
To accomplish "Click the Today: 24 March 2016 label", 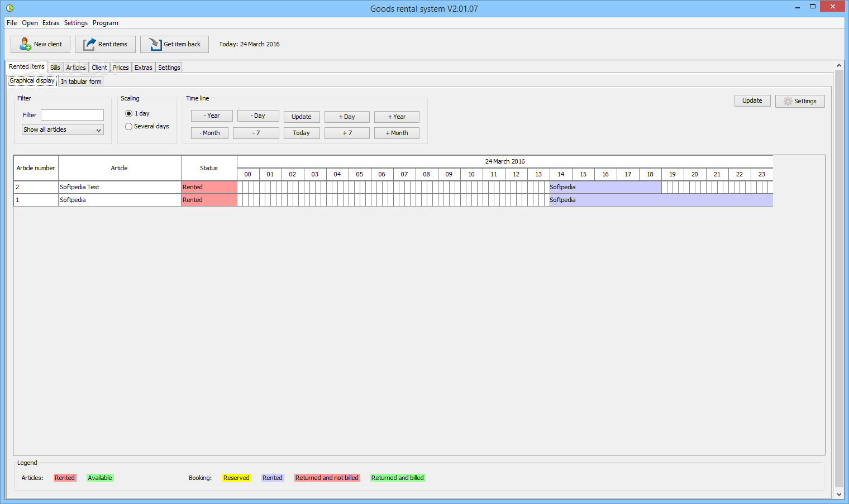I will [x=249, y=44].
